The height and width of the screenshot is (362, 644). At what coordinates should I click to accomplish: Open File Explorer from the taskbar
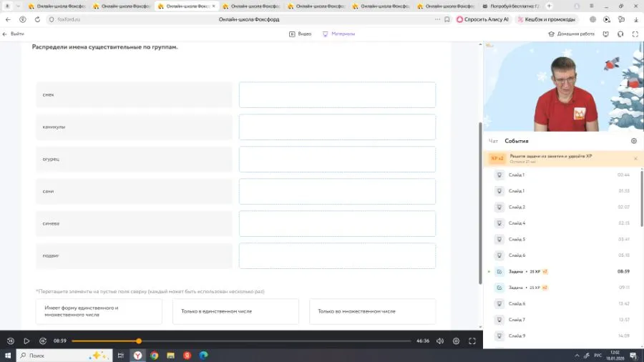tap(171, 356)
